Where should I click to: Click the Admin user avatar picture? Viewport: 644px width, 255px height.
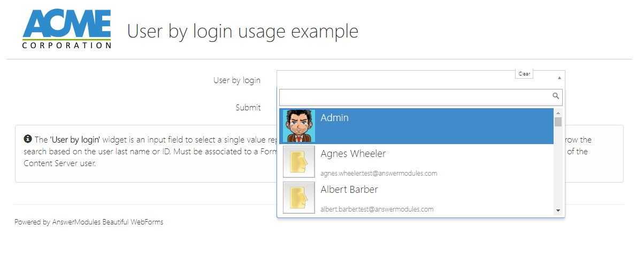[x=299, y=126]
